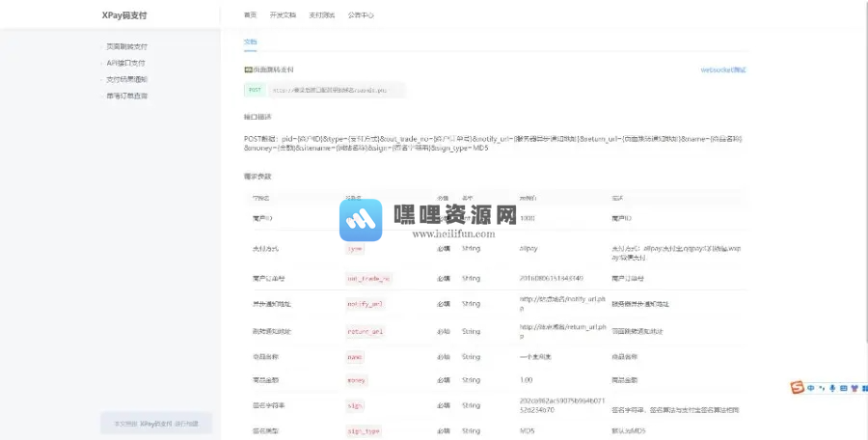868x440 pixels.
Task: Click the POST数据 description paragraph
Action: click(x=493, y=144)
